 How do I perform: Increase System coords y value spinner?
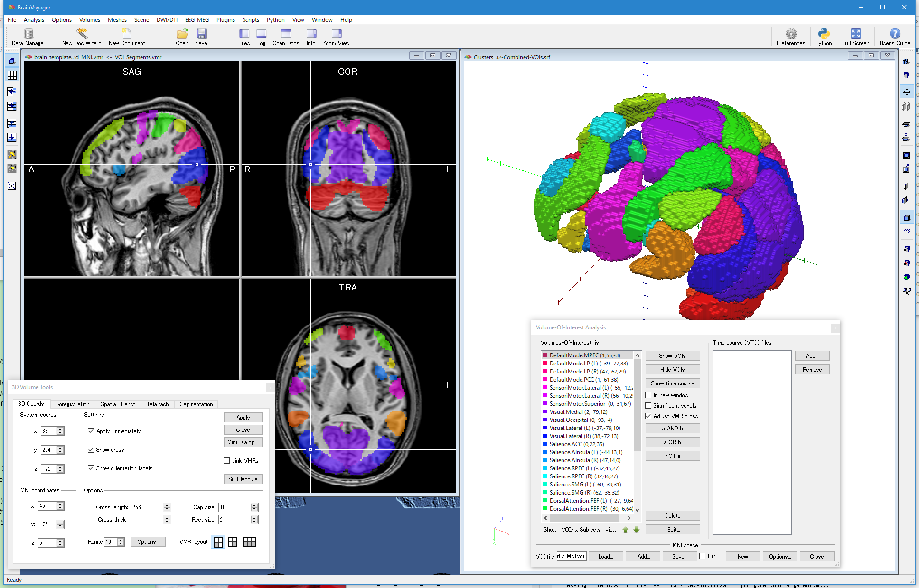[60, 448]
